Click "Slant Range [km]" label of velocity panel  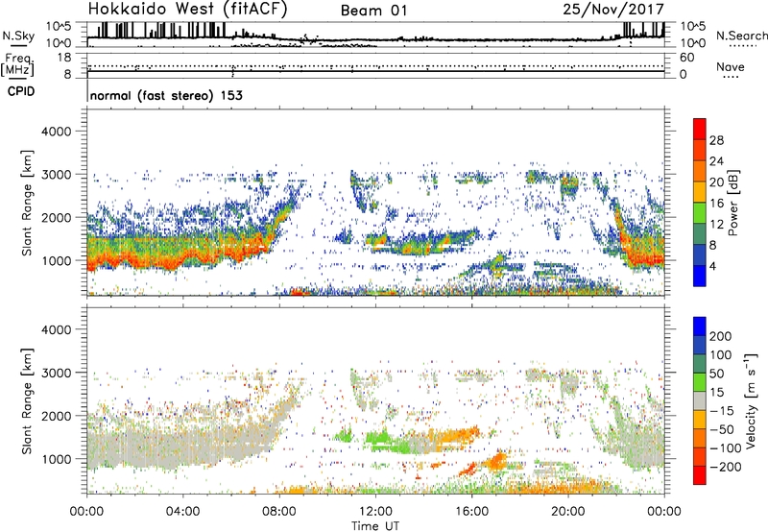(27, 401)
